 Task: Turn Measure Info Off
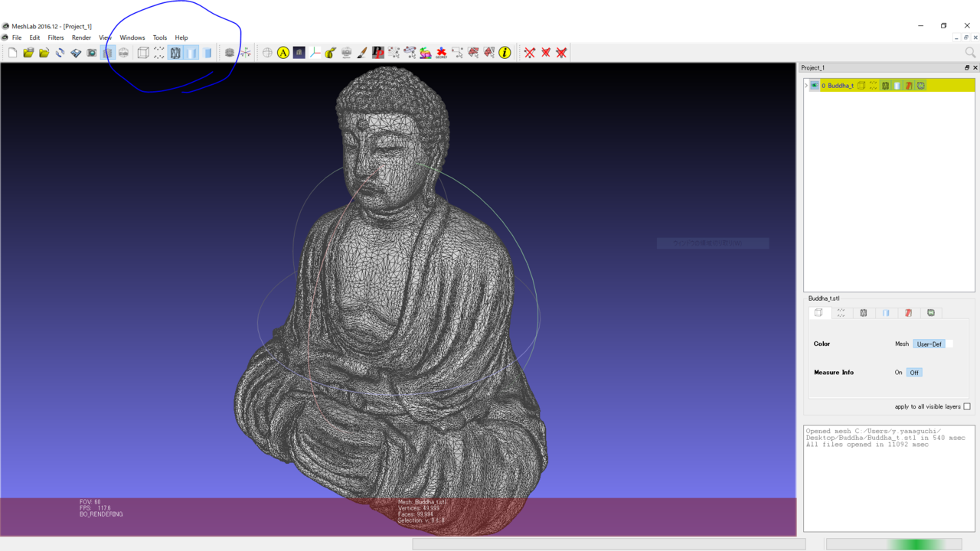[914, 373]
